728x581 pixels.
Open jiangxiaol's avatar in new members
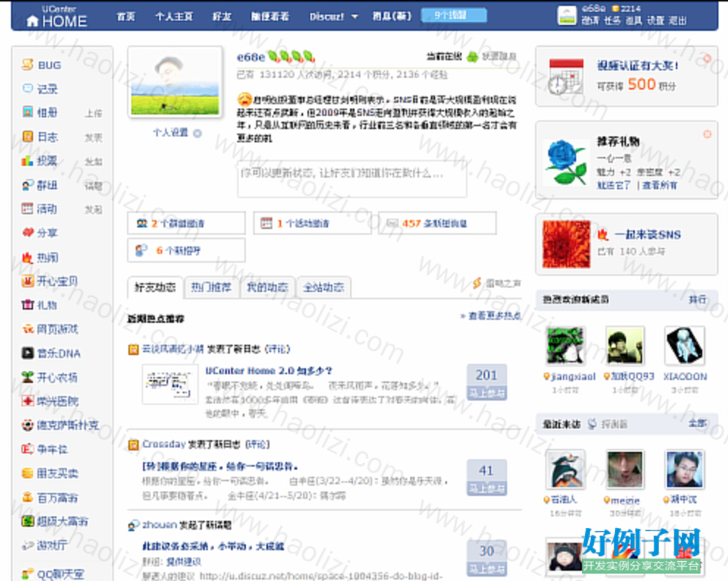[566, 346]
